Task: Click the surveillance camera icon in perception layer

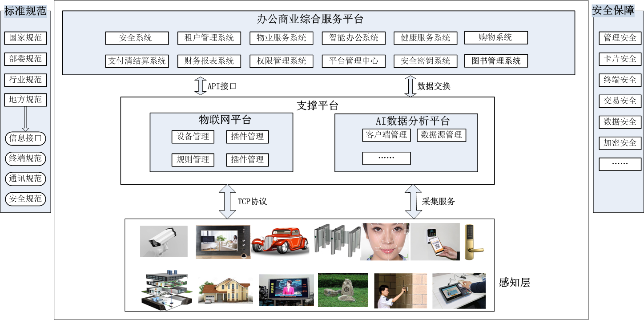Action: click(165, 242)
